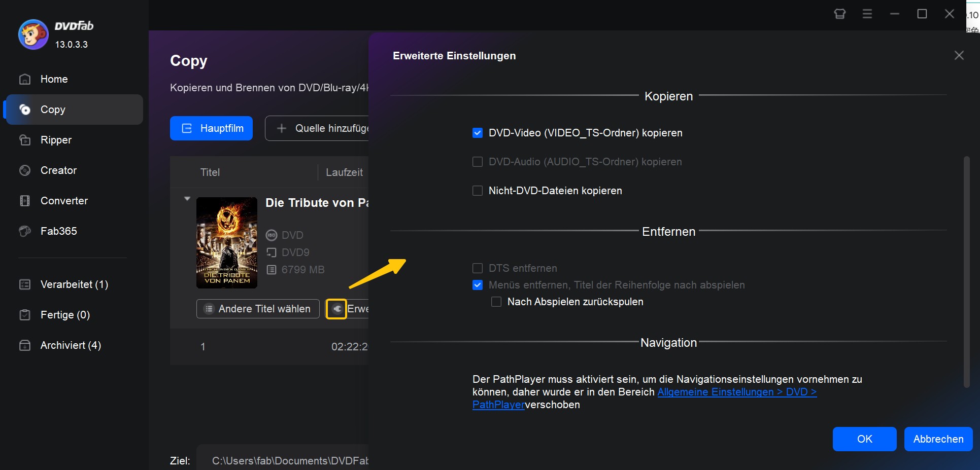This screenshot has width=980, height=470.
Task: Click the Hauptfilm mode icon
Action: 187,128
